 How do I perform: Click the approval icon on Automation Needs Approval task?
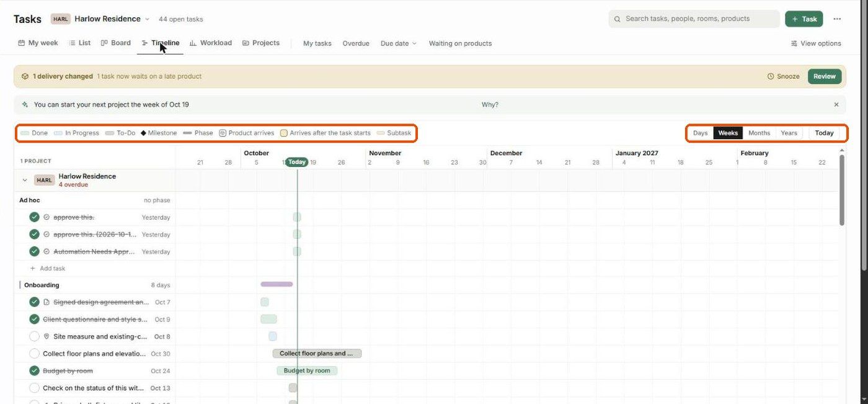pyautogui.click(x=46, y=251)
